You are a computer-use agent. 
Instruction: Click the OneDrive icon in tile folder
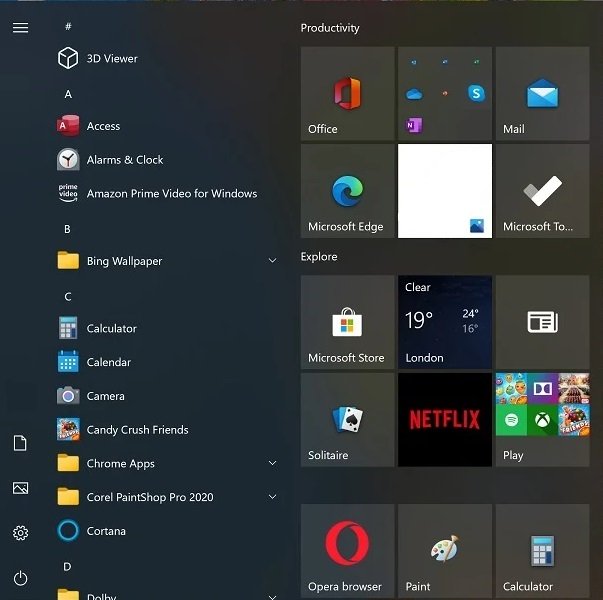[414, 93]
